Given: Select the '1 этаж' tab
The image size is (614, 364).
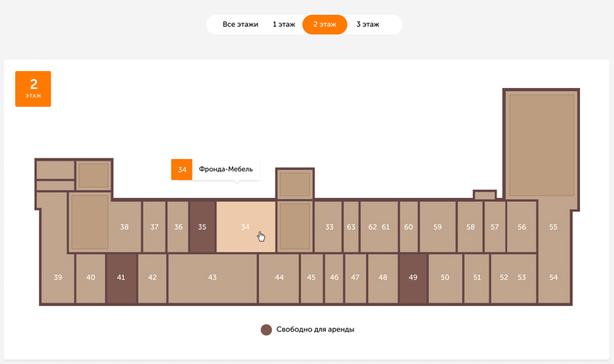Looking at the screenshot, I should (283, 25).
